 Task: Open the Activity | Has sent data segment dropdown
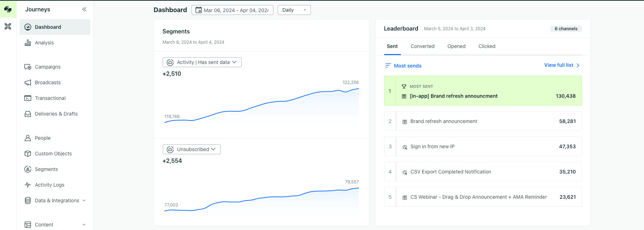tap(202, 62)
